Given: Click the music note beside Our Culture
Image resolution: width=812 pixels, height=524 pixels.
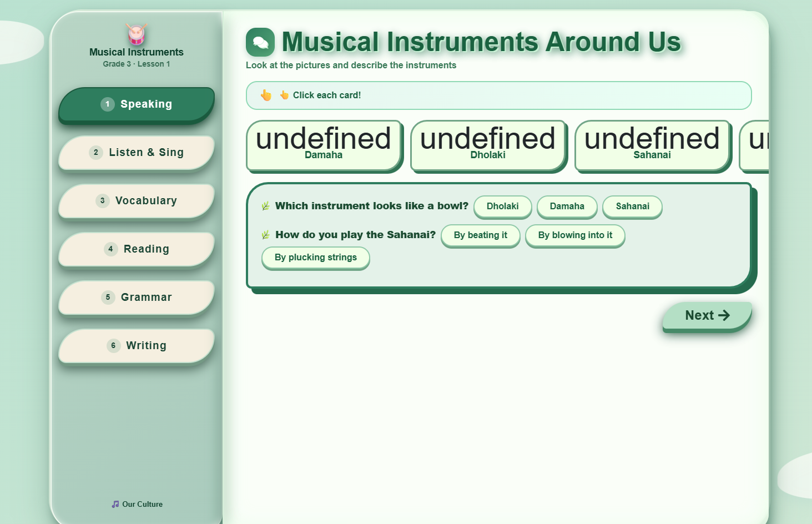Looking at the screenshot, I should pyautogui.click(x=115, y=504).
